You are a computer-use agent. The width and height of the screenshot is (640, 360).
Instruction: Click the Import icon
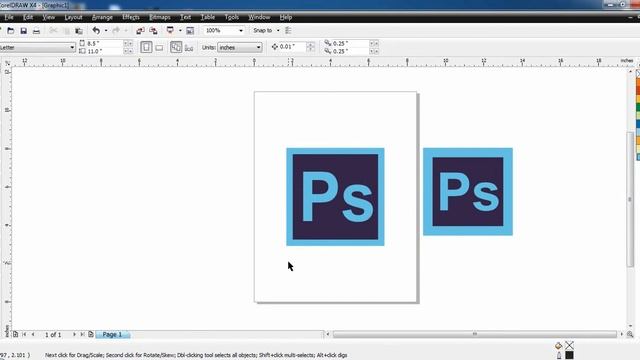140,31
